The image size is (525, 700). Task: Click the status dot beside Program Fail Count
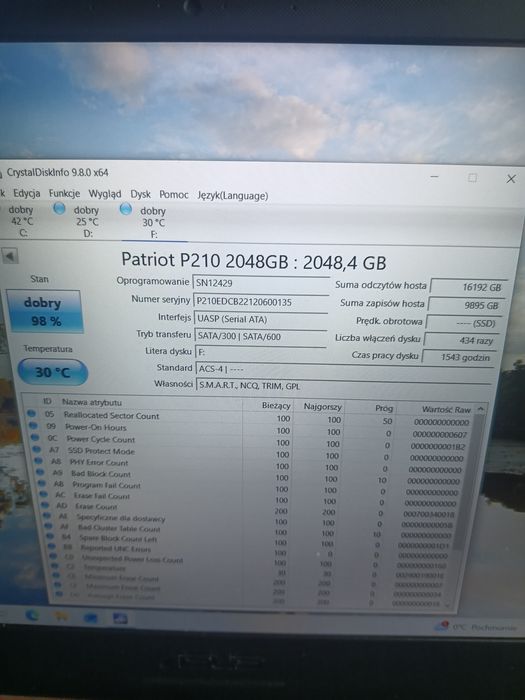tap(42, 483)
